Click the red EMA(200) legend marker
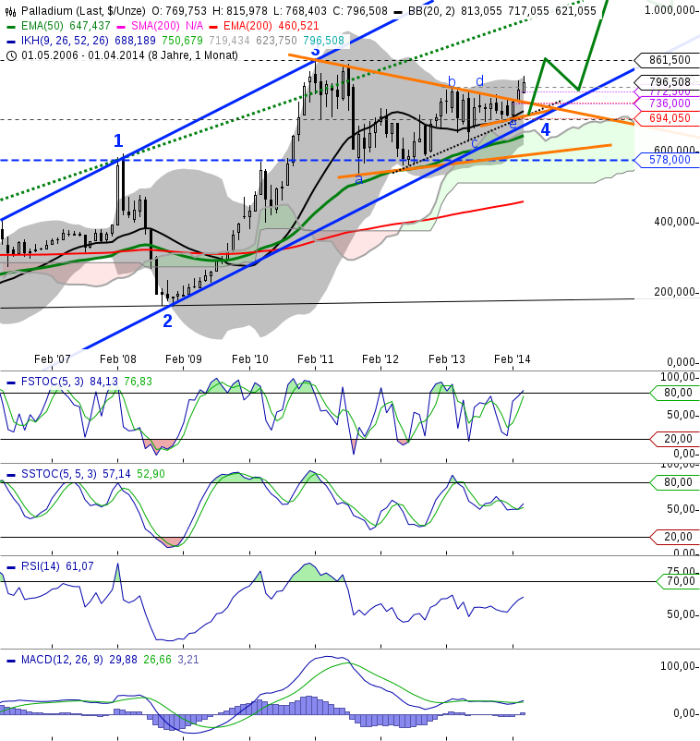Screen dimensions: 700x741 pos(228,26)
